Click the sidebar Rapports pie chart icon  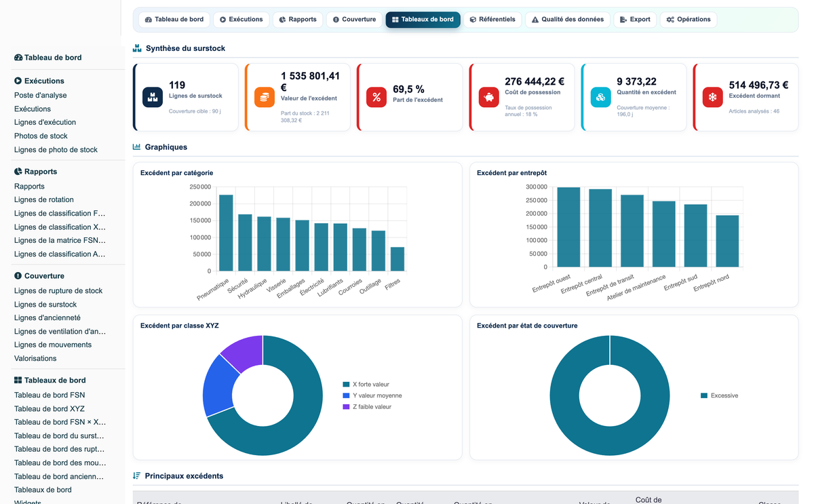[x=18, y=172]
